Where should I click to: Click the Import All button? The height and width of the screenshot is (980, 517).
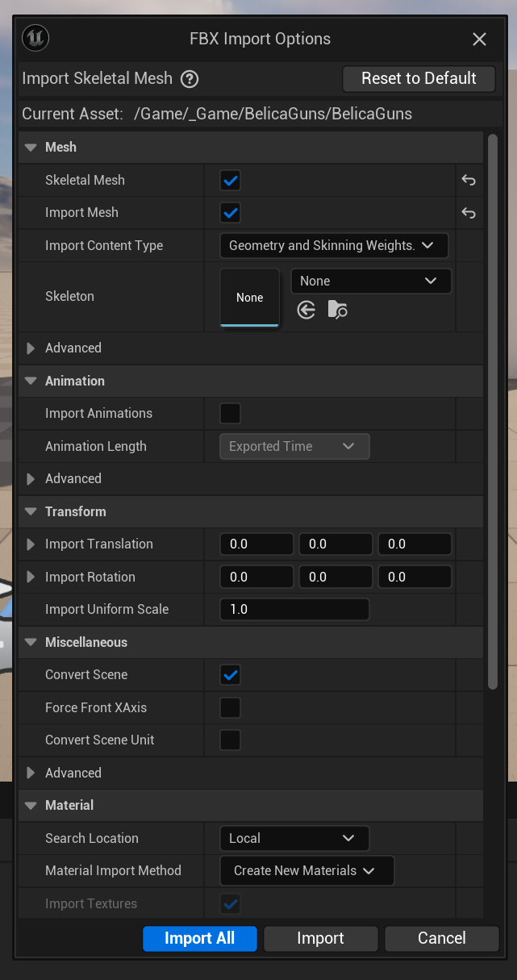pos(200,938)
